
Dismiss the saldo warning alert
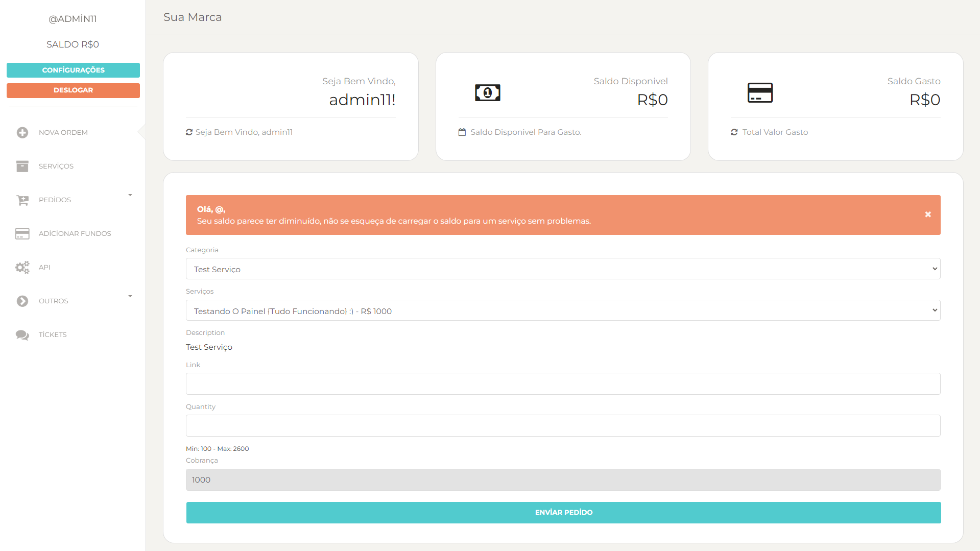coord(927,214)
